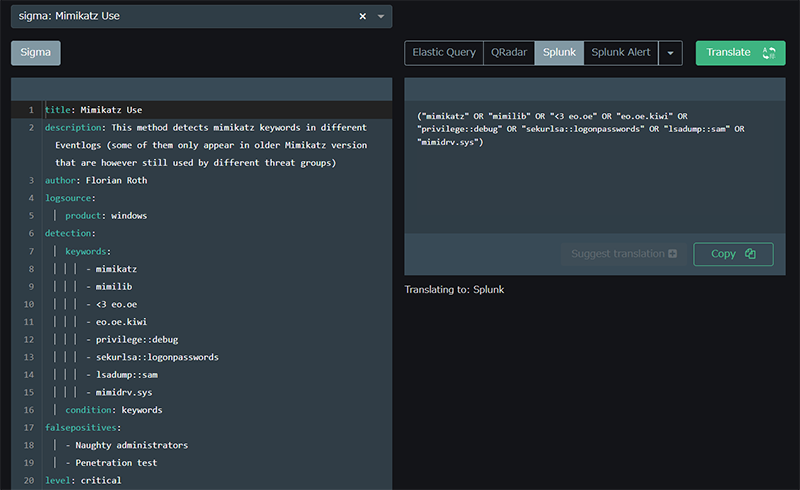The width and height of the screenshot is (800, 490).
Task: Click the author: Florian Roth line
Action: (96, 180)
